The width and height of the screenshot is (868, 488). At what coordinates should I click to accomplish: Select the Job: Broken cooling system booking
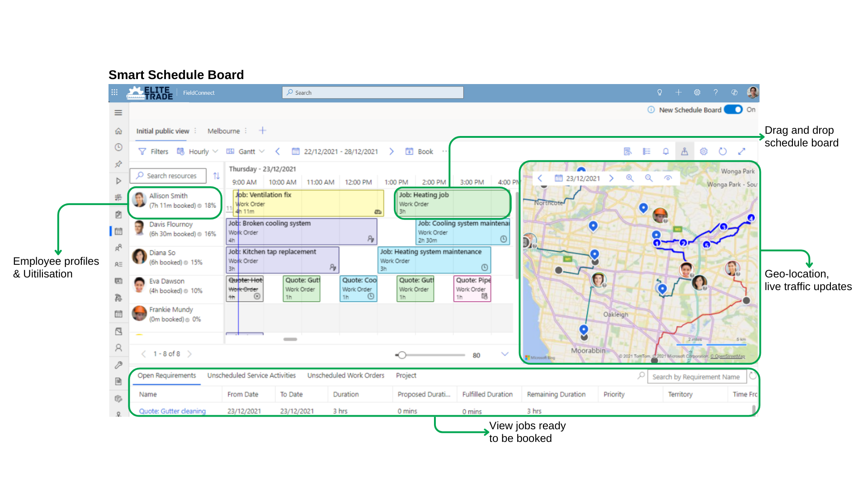[302, 231]
